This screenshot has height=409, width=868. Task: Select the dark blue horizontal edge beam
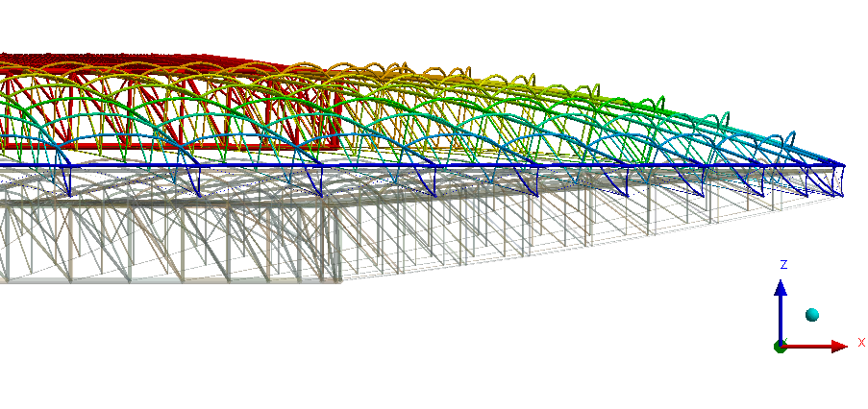tap(422, 165)
